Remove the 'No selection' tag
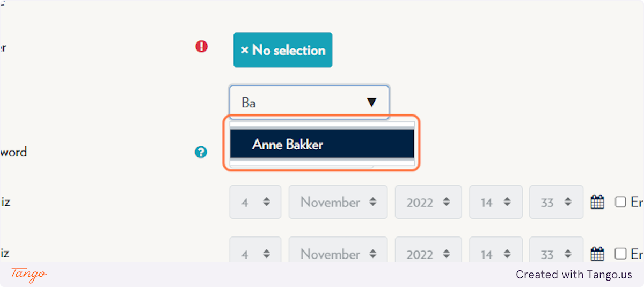This screenshot has width=644, height=287. (283, 50)
